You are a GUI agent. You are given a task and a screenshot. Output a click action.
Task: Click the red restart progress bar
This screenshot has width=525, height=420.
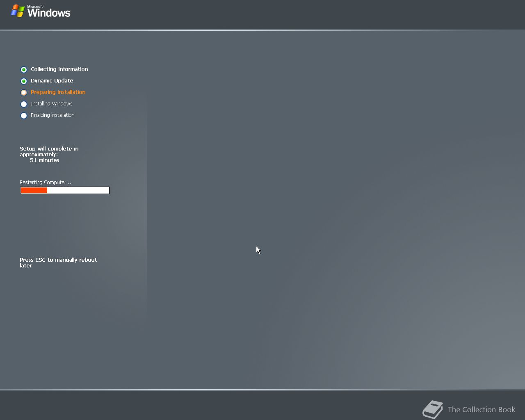pos(65,190)
